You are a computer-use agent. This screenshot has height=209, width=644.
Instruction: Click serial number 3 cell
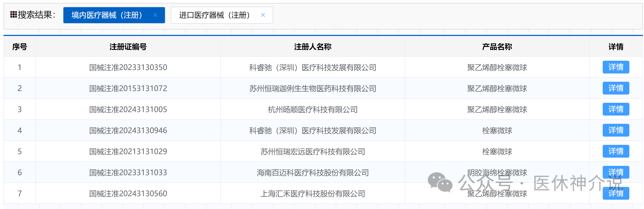(x=20, y=109)
